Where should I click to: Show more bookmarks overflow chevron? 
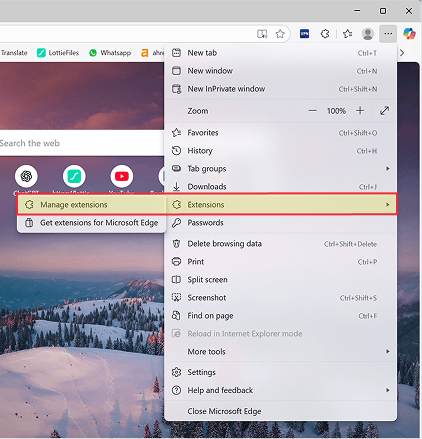pyautogui.click(x=402, y=53)
